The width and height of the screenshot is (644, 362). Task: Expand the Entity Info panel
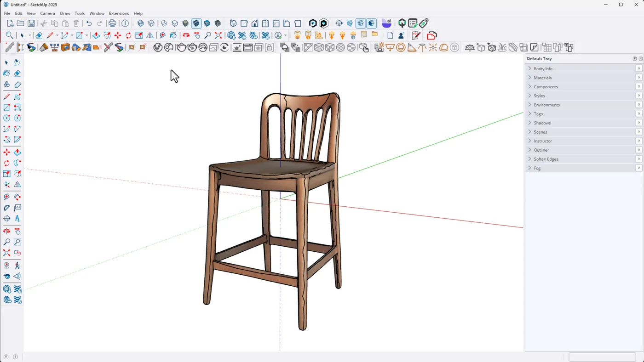click(x=543, y=68)
